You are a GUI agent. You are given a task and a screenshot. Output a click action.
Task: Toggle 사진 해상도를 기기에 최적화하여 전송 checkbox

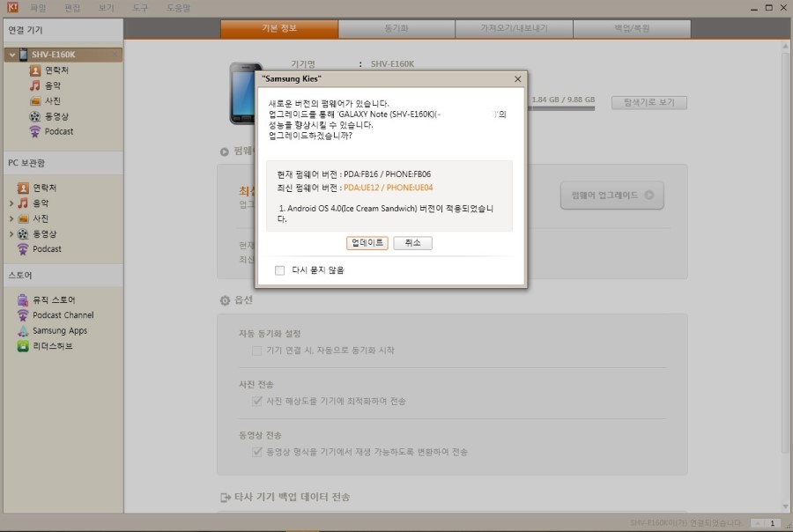(257, 401)
